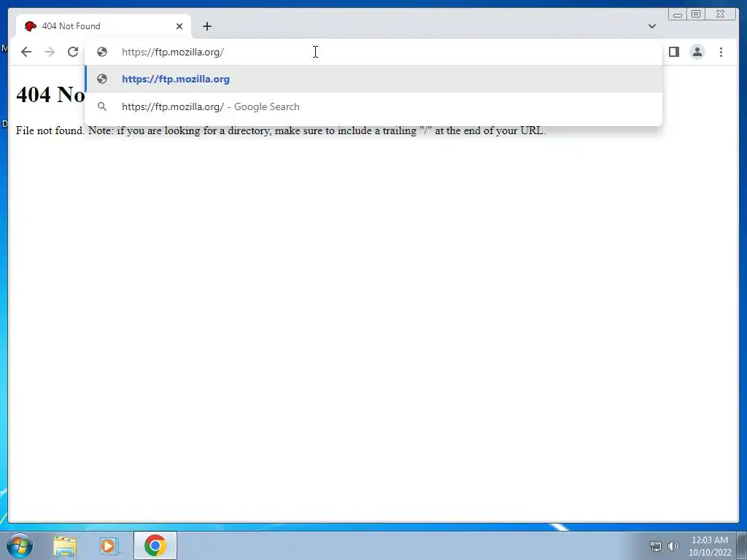Toggle the Chrome side panel
747x560 pixels.
(x=673, y=52)
